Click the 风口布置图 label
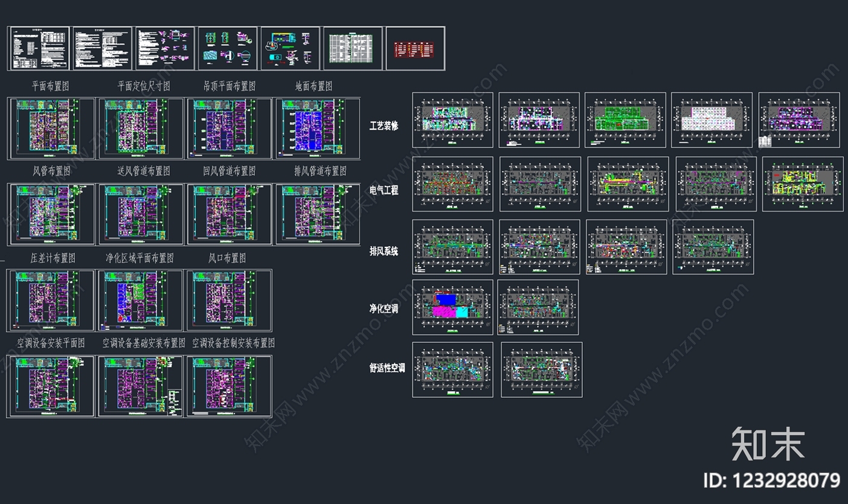This screenshot has width=848, height=504. pyautogui.click(x=227, y=258)
